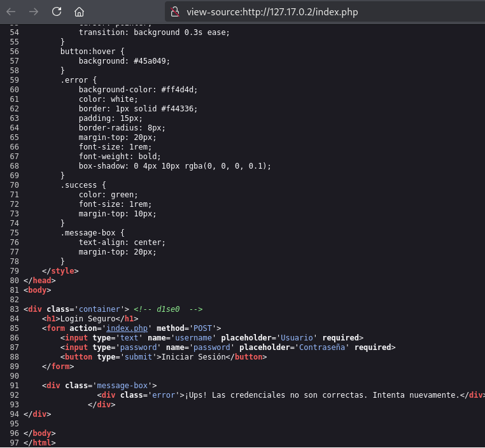Click the 'color: green;' line
The width and height of the screenshot is (485, 448).
[x=108, y=195]
